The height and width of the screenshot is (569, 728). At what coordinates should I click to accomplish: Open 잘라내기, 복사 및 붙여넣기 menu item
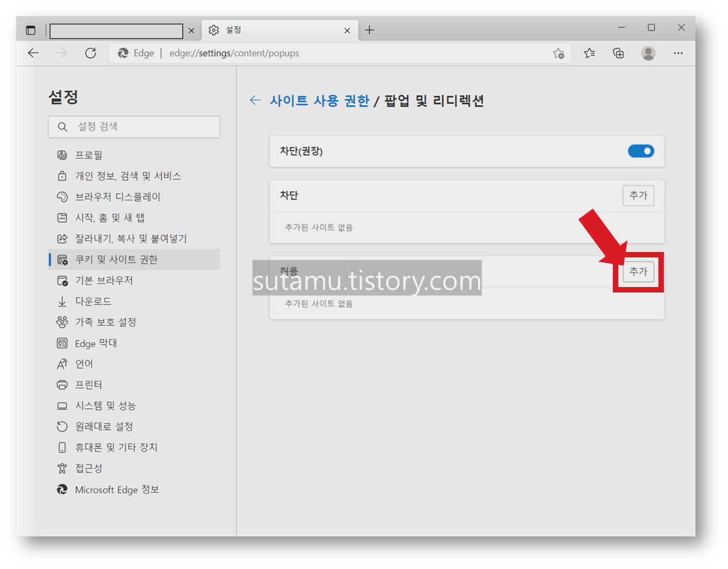[134, 238]
